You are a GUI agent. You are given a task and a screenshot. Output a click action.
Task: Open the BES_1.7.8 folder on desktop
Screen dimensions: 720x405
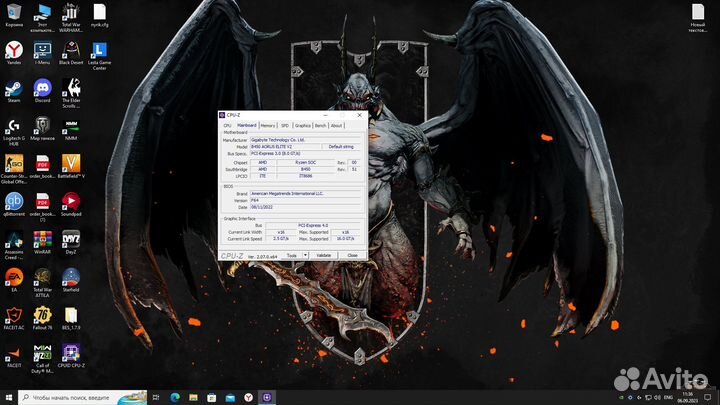point(71,318)
